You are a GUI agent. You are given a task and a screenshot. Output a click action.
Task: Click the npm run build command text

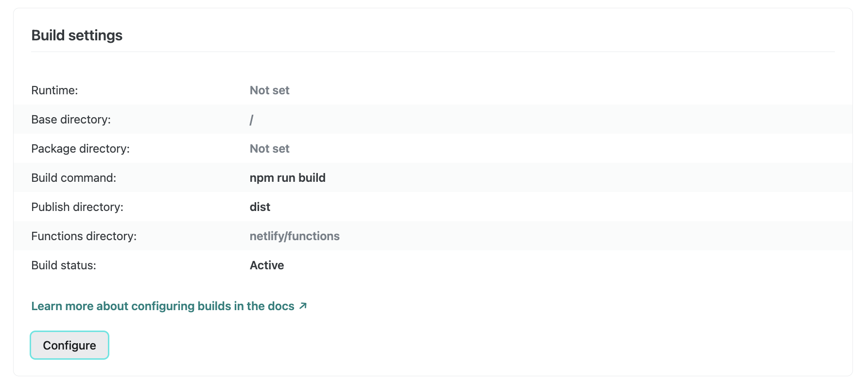287,177
